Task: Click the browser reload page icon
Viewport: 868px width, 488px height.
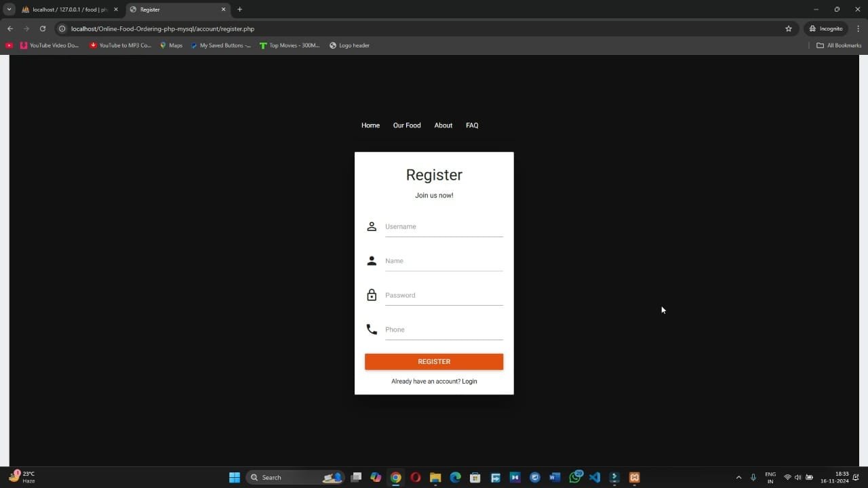Action: click(x=43, y=28)
